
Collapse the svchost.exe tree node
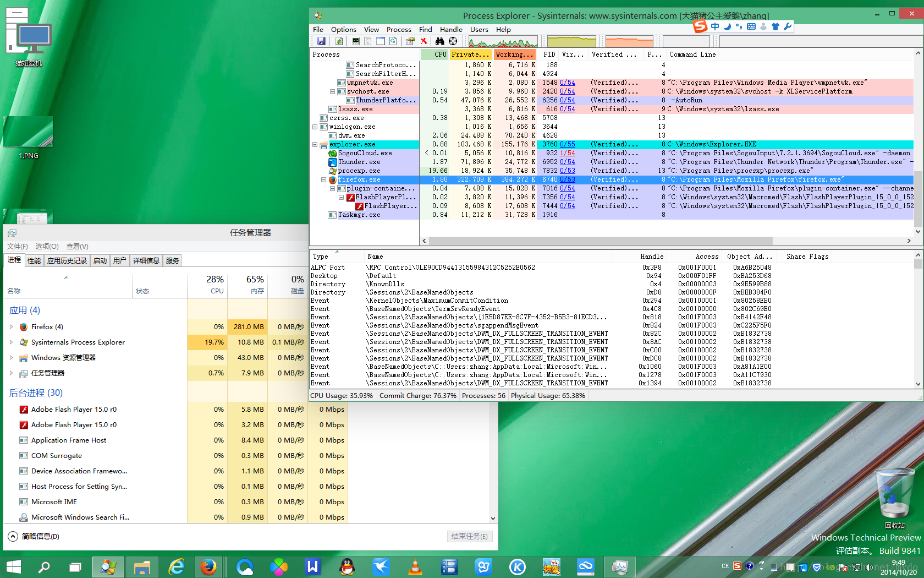(332, 92)
